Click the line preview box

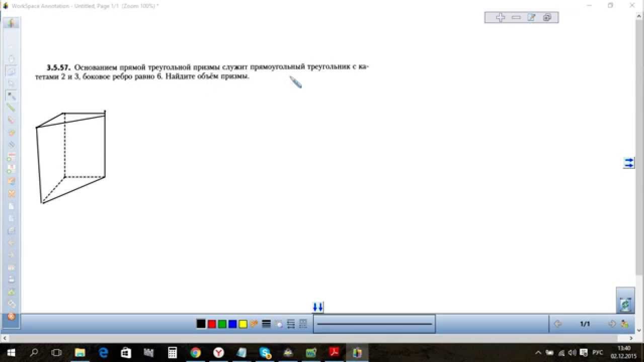point(374,324)
